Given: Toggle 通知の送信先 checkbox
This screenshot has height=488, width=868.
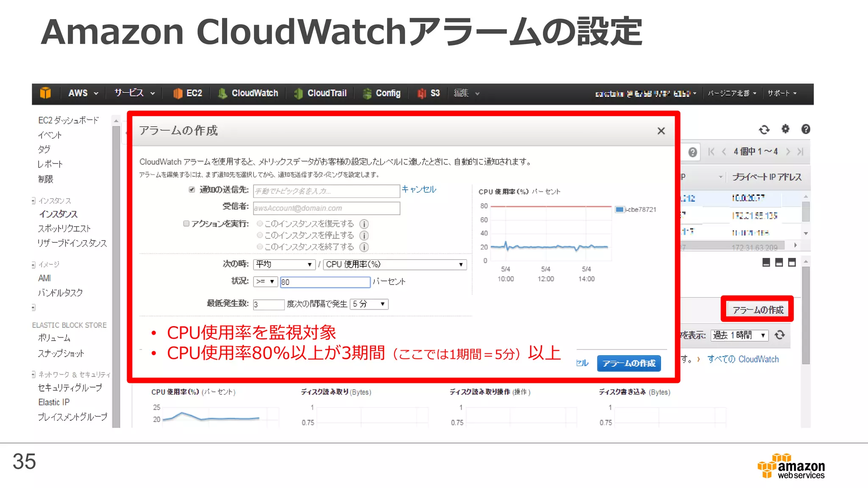Looking at the screenshot, I should tap(192, 189).
